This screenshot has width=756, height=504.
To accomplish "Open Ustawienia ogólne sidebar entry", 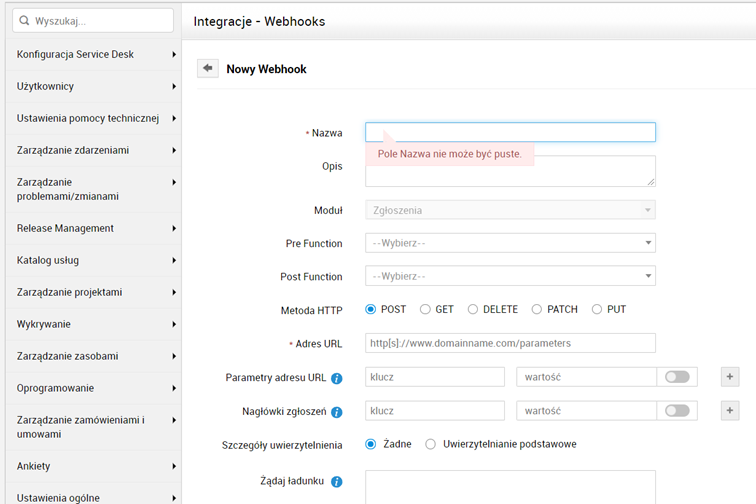I will 94,493.
